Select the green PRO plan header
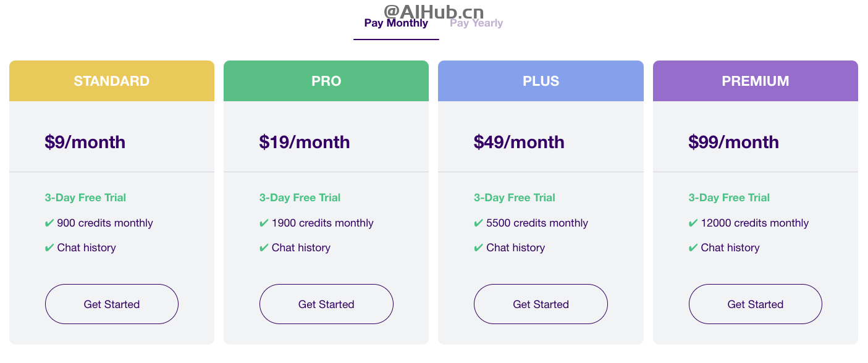The image size is (868, 363). click(x=326, y=81)
